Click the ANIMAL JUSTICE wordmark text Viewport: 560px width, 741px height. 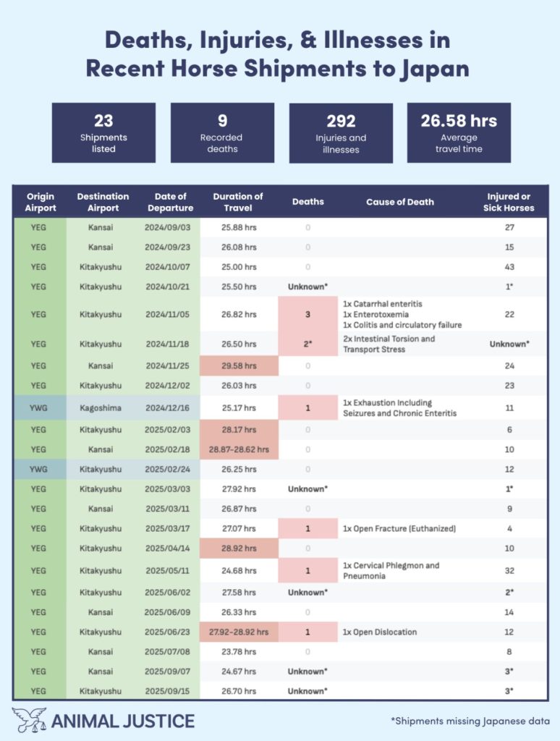coord(123,721)
